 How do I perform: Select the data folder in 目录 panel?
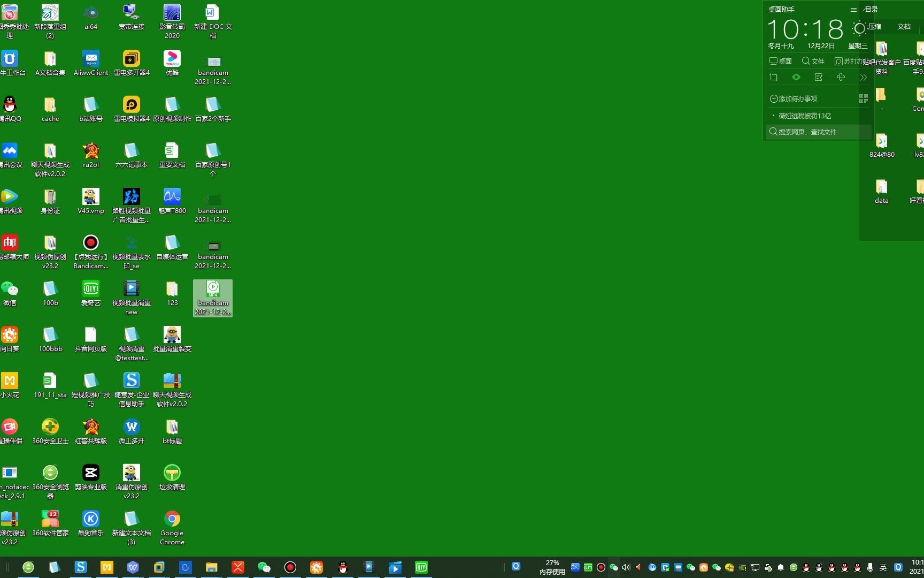(882, 192)
